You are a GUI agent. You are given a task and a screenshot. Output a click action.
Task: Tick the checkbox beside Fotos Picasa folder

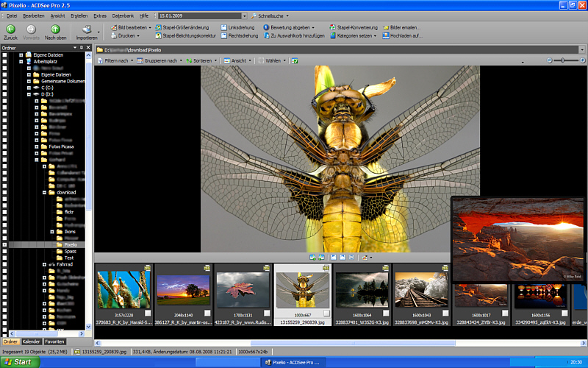click(x=5, y=146)
